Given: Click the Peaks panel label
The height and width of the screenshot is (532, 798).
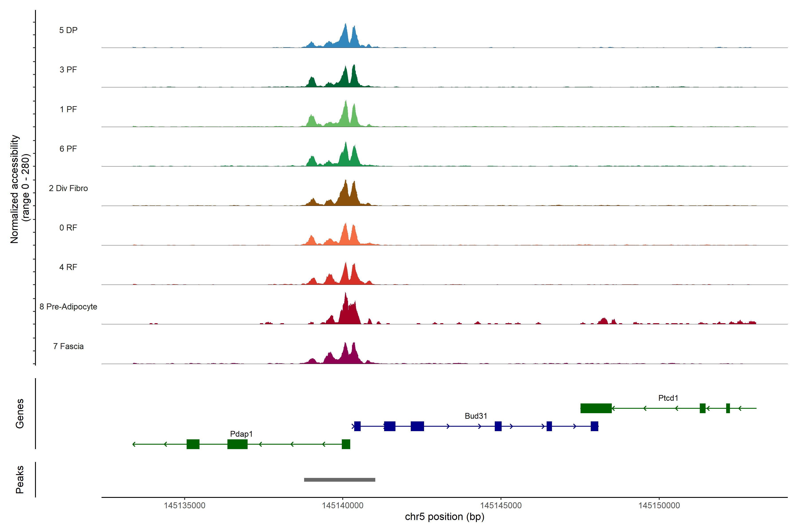Looking at the screenshot, I should 20,479.
